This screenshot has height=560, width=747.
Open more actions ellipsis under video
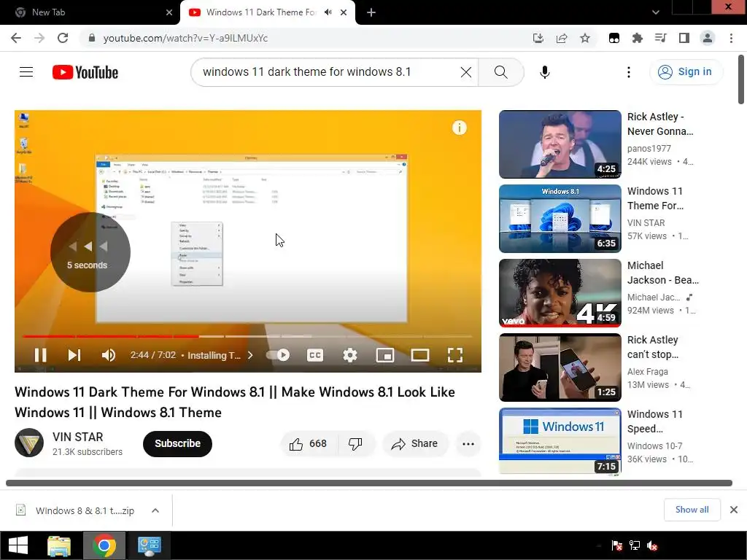(468, 444)
